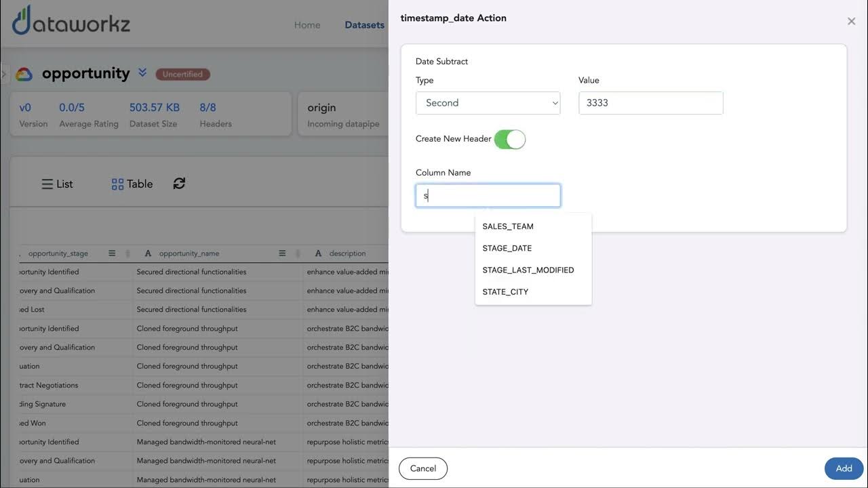Open the opportunity_stage column menu icon
Screen dimensions: 868x488
click(112, 253)
